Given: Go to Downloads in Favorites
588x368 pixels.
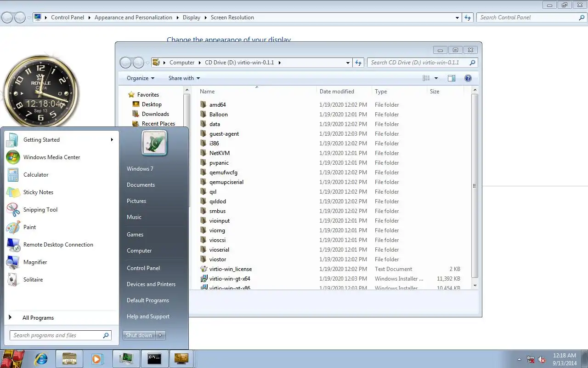Looking at the screenshot, I should (x=155, y=114).
